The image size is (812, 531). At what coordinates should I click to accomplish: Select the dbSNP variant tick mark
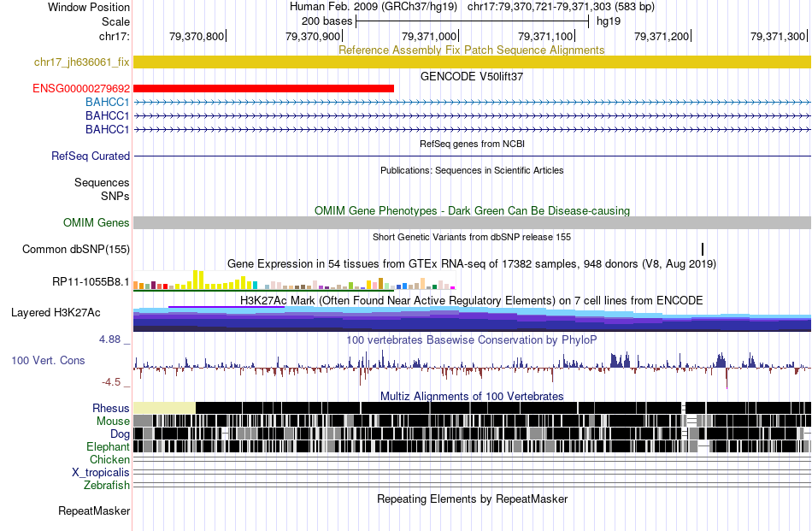703,249
